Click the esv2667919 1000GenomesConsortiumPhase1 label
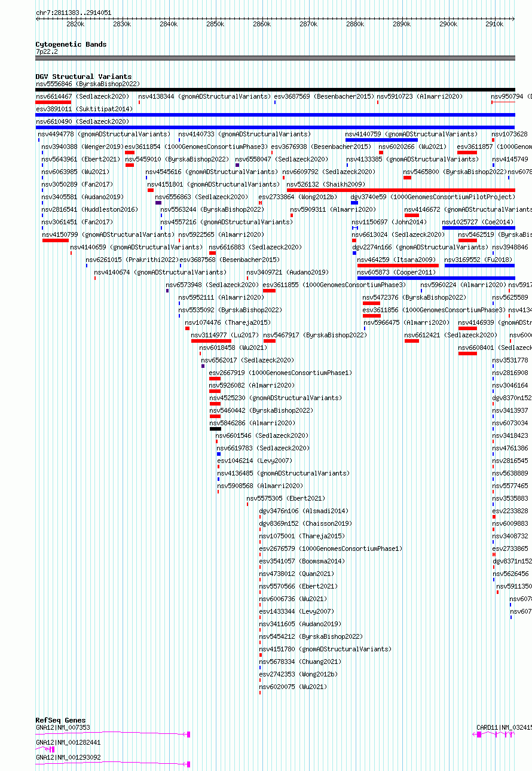Image resolution: width=532 pixels, height=771 pixels. [281, 373]
